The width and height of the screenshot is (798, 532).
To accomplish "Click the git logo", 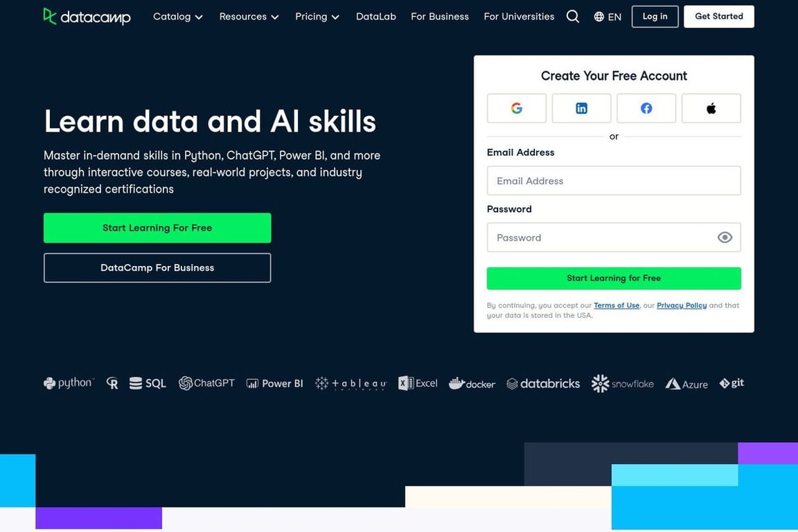I will (x=731, y=383).
